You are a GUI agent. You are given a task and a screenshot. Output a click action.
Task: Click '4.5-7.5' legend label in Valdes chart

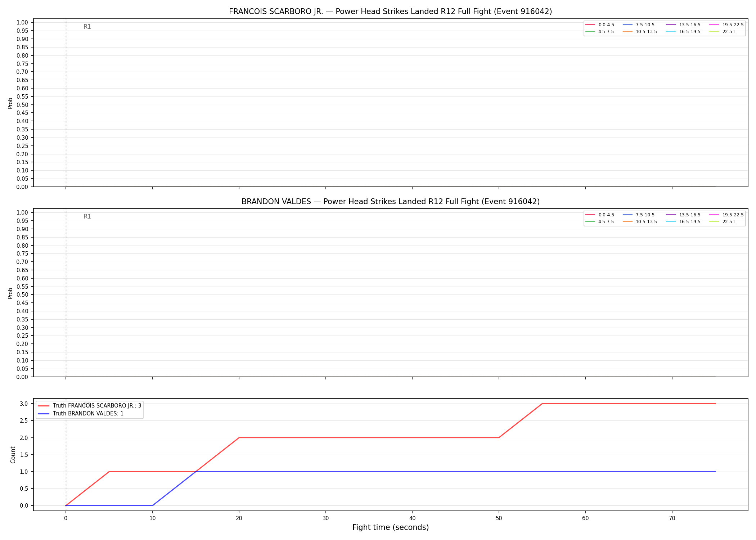[x=606, y=222]
